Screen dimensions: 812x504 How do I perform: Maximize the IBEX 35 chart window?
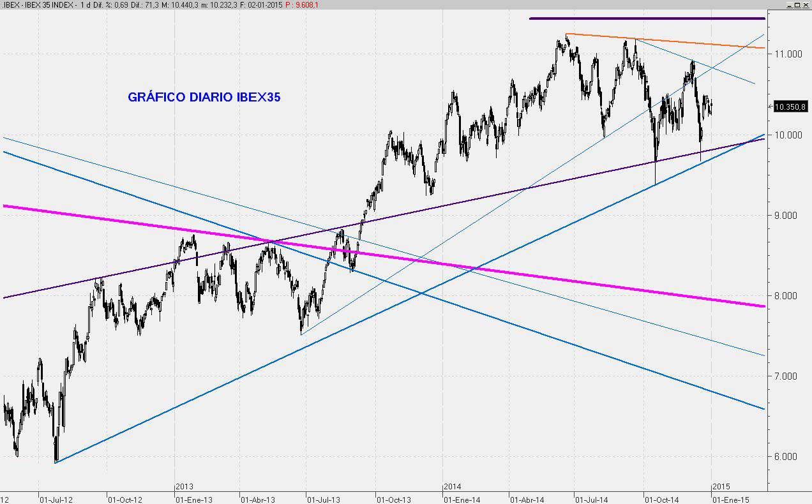pos(796,4)
